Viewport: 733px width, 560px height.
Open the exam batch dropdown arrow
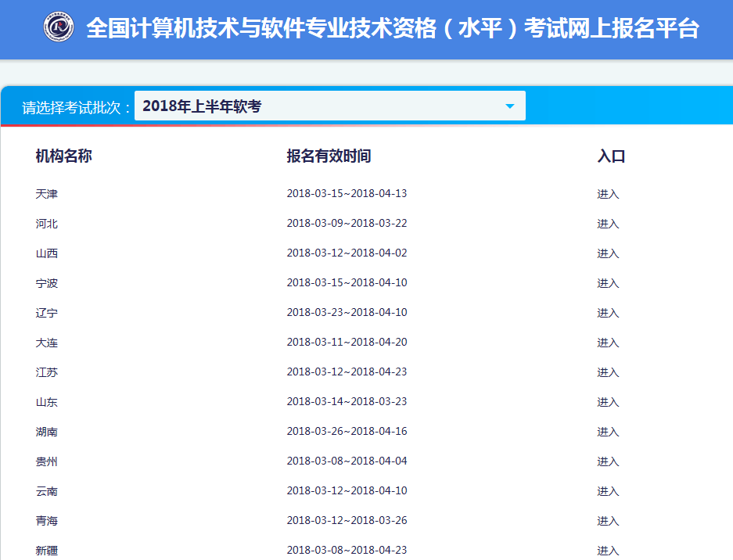(510, 106)
